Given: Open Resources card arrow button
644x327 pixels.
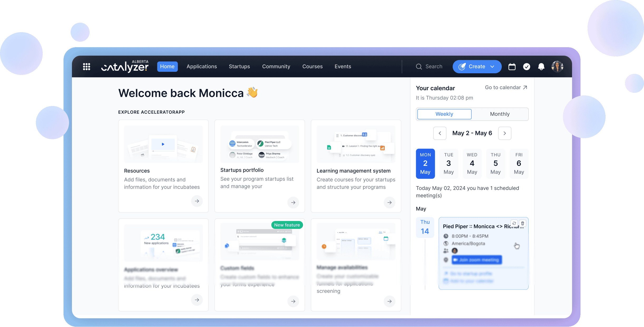Looking at the screenshot, I should 197,201.
